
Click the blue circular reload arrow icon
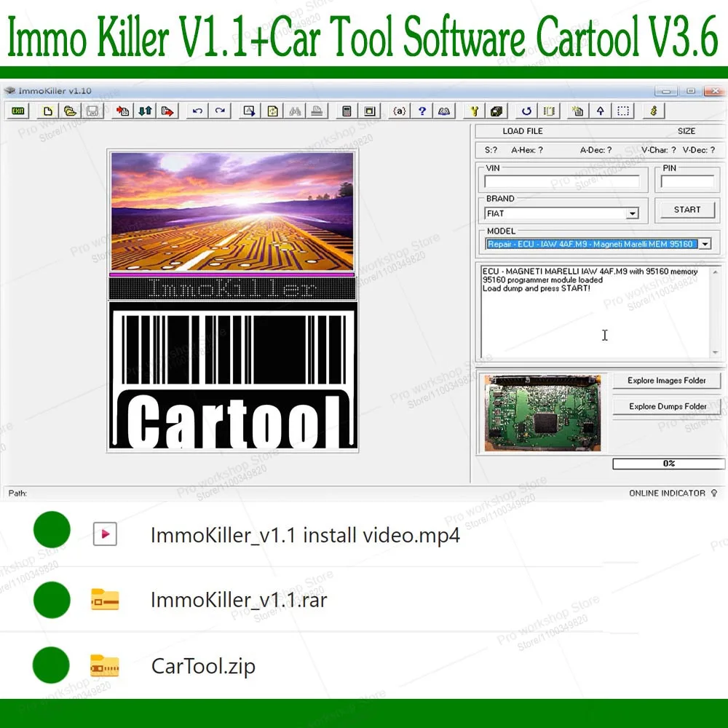[526, 111]
